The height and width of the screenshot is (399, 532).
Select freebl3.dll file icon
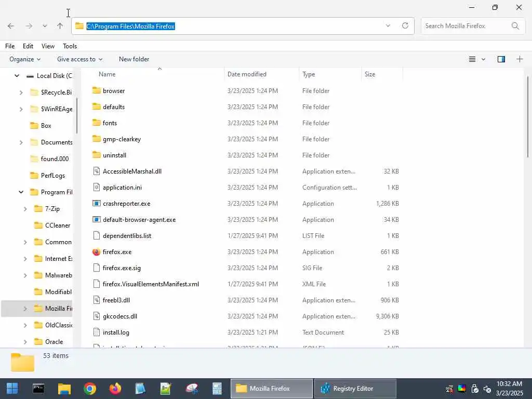click(96, 300)
